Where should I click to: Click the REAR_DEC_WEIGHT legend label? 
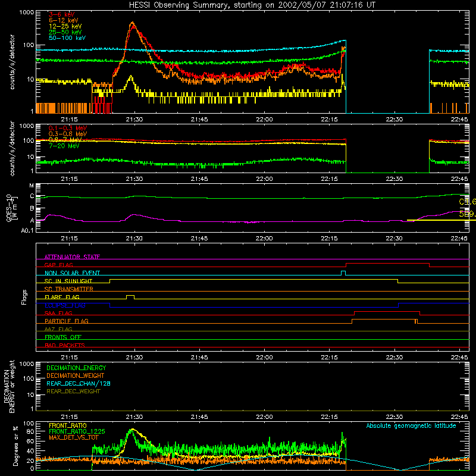[x=73, y=392]
